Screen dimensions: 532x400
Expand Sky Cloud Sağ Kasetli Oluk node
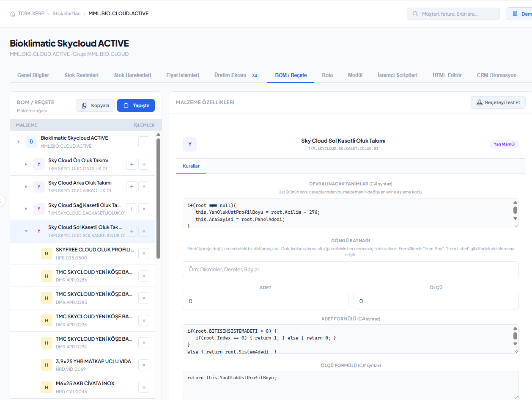[x=26, y=209]
